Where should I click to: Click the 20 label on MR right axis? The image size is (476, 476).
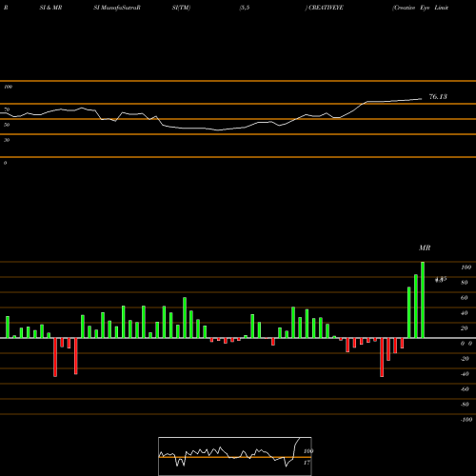pyautogui.click(x=465, y=328)
